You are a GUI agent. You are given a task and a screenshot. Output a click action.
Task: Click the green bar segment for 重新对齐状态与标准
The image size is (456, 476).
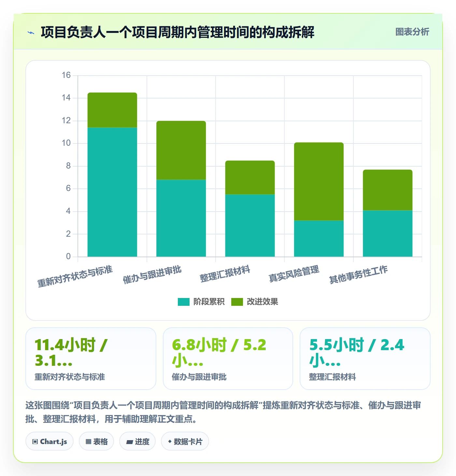tap(112, 110)
